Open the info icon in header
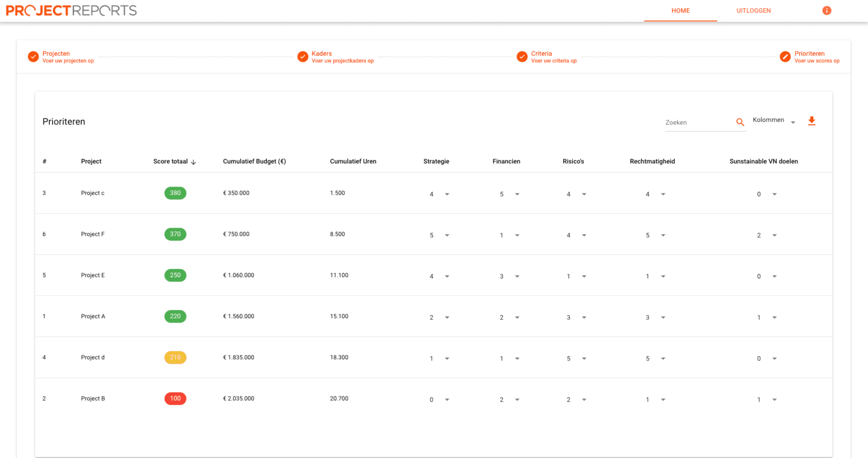868x458 pixels. coord(827,10)
